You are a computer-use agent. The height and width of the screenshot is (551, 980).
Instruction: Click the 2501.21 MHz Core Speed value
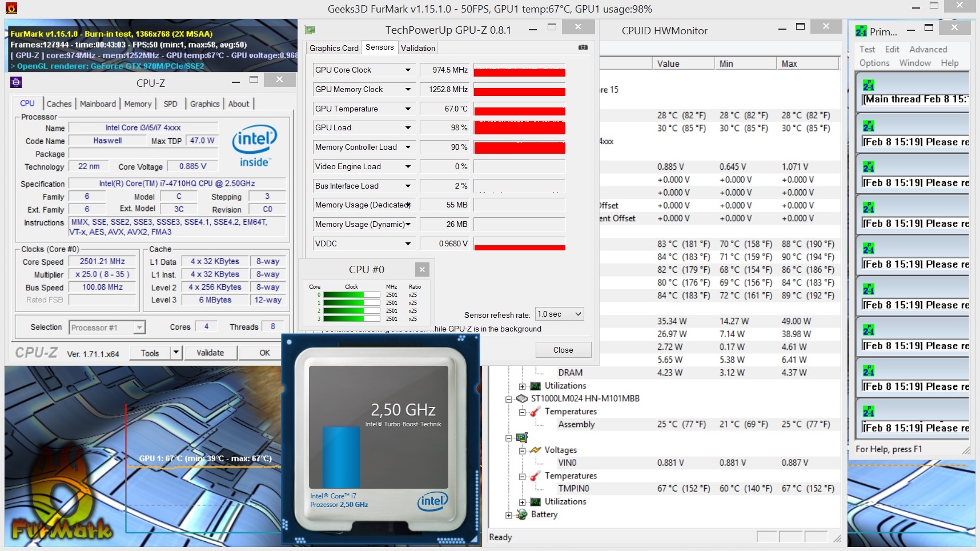coord(102,261)
